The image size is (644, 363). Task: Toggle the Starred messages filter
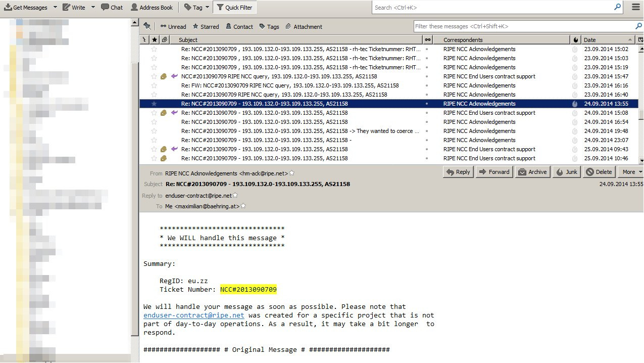(x=206, y=27)
